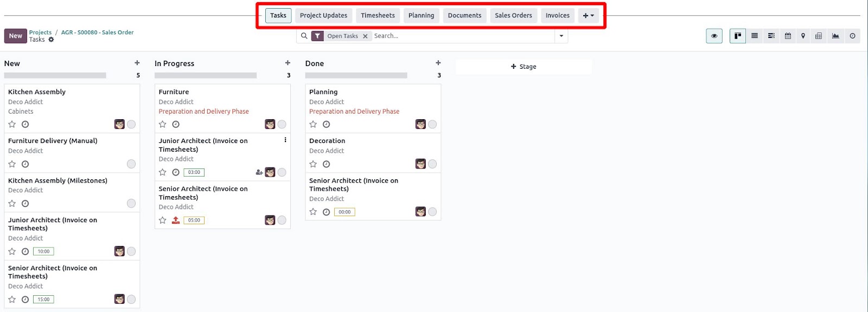The image size is (868, 312).
Task: Open kebab menu on Junior Architect 03:00 card
Action: (x=285, y=140)
